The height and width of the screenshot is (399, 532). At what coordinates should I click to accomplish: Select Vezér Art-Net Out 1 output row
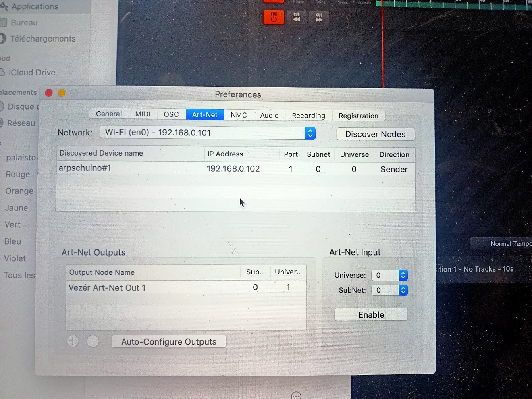(186, 287)
